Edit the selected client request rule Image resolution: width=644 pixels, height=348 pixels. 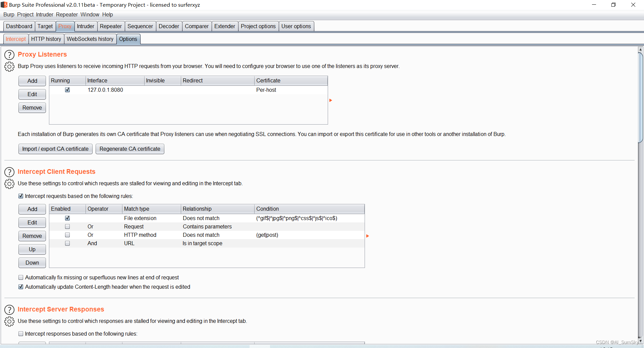32,222
